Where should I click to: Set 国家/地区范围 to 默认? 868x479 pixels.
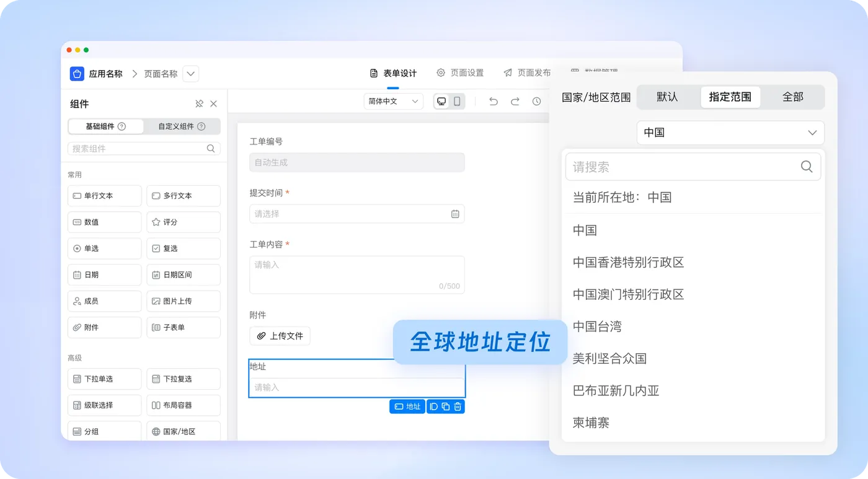667,97
